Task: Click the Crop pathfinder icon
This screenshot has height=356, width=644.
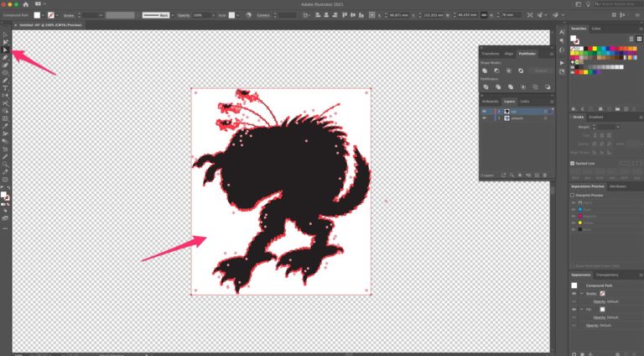Action: [523, 86]
